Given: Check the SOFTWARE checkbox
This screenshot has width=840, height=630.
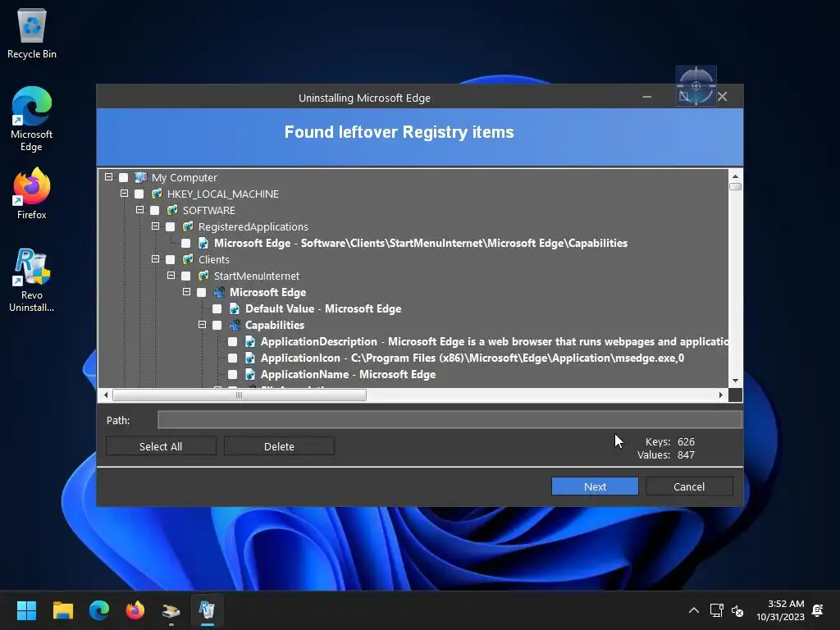Looking at the screenshot, I should [155, 210].
